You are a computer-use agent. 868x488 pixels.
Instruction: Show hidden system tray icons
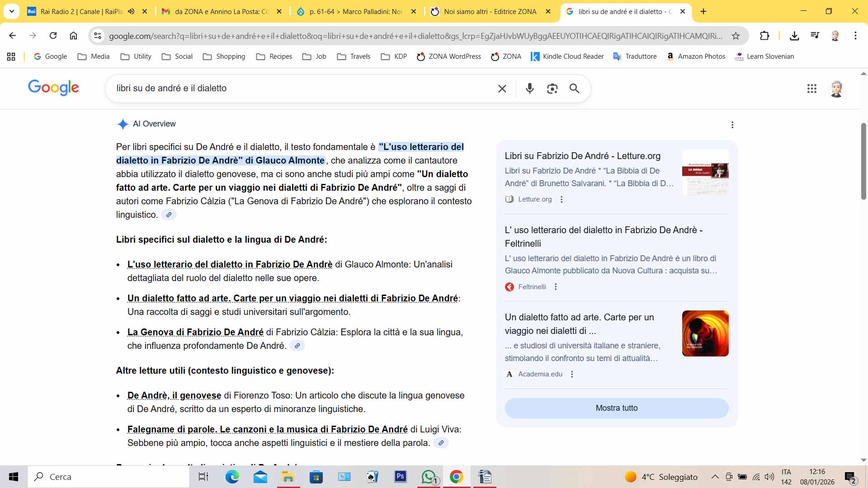(x=715, y=477)
